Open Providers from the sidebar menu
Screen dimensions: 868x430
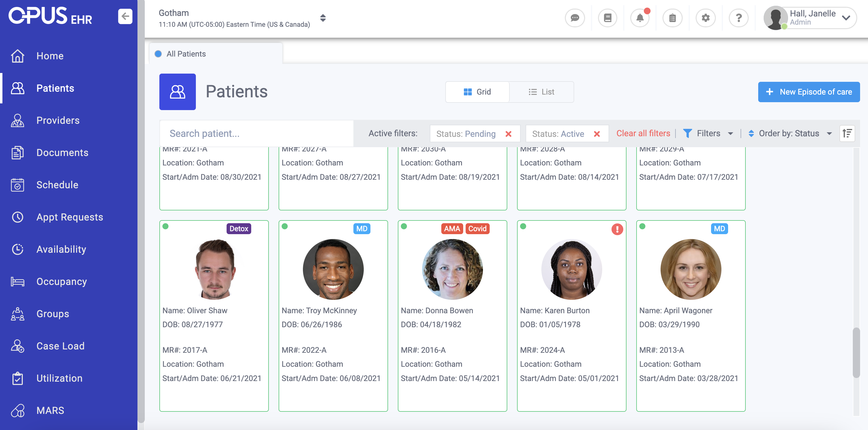57,120
